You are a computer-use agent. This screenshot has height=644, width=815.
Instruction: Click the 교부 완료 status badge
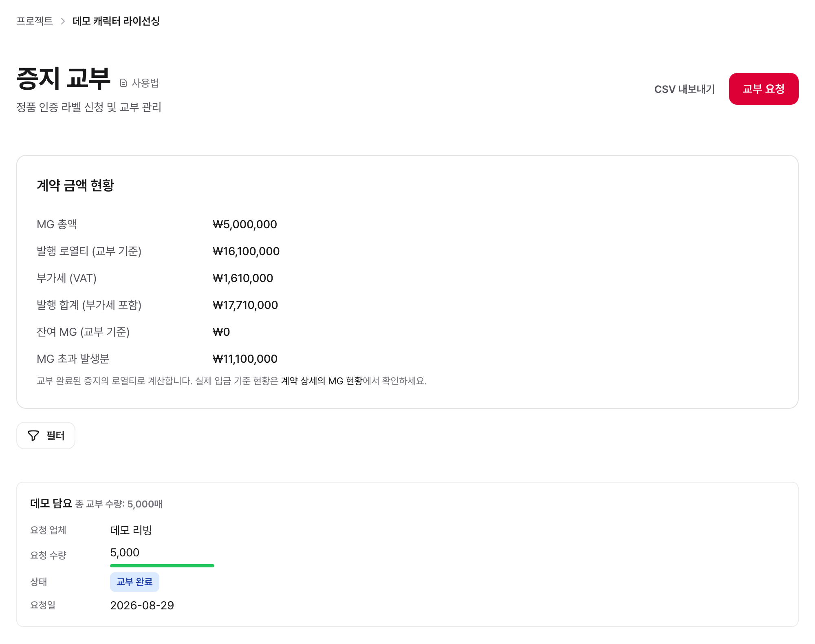tap(134, 582)
